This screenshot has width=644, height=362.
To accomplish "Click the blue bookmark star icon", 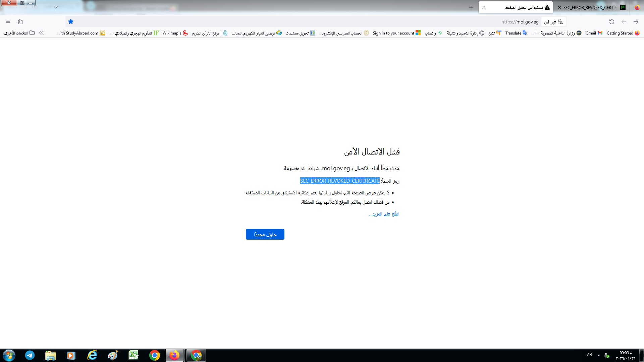I will coord(71,22).
